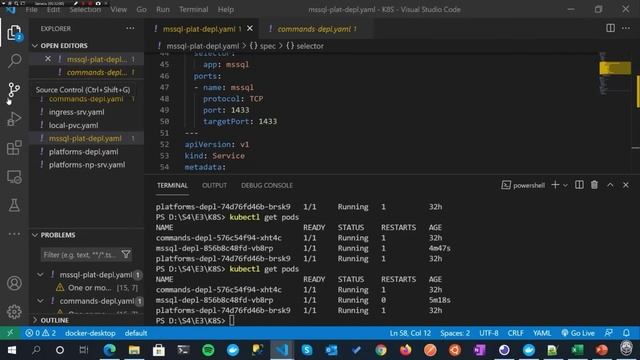Split the terminal panel
Screen dimensions: 640x360
579,185
